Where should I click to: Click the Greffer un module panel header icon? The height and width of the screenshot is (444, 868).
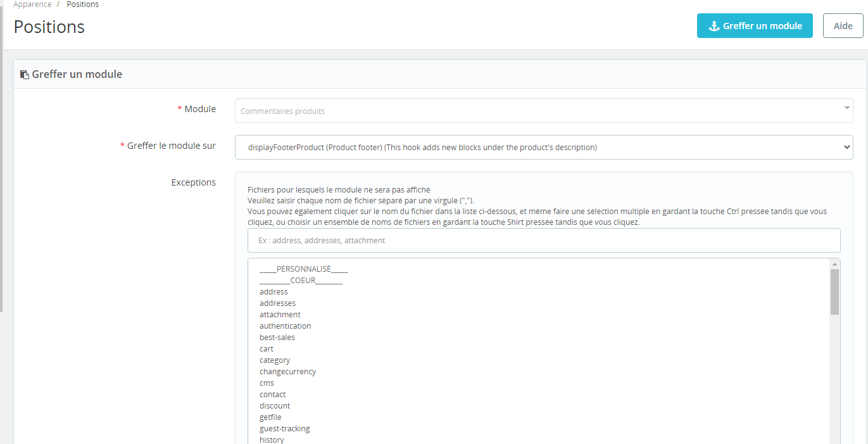point(25,75)
